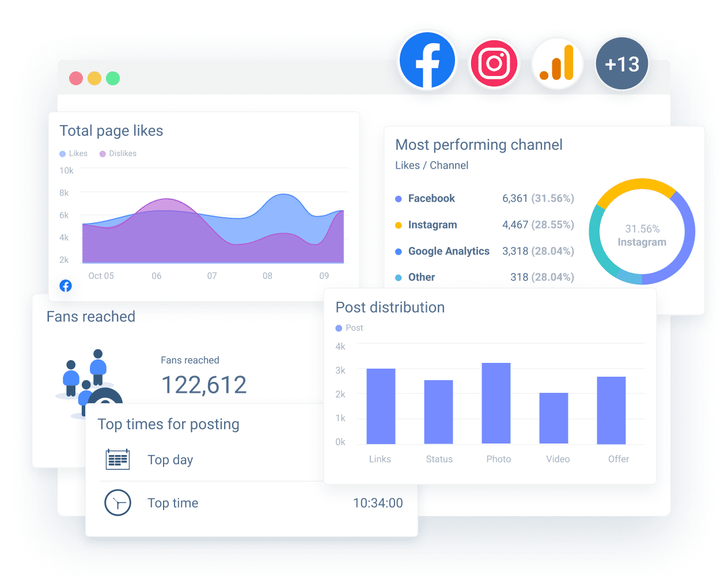Click the Photo bar in Post distribution
The width and height of the screenshot is (728, 576).
pyautogui.click(x=496, y=403)
